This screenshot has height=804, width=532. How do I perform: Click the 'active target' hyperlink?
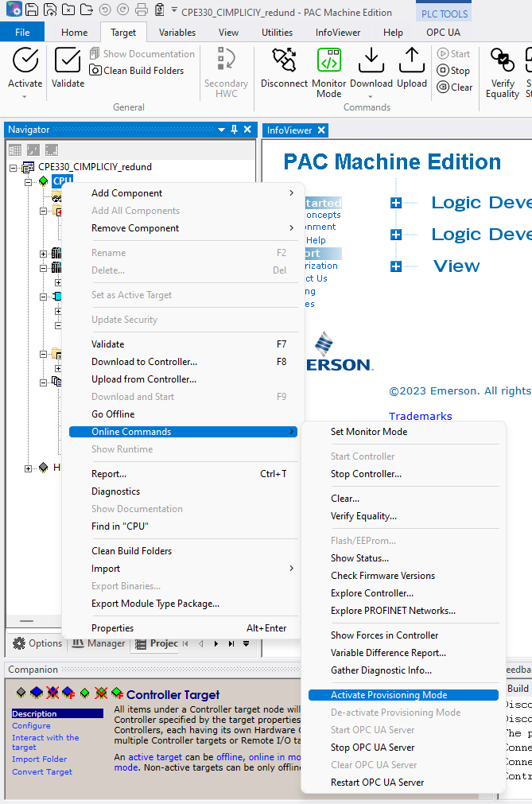(155, 757)
